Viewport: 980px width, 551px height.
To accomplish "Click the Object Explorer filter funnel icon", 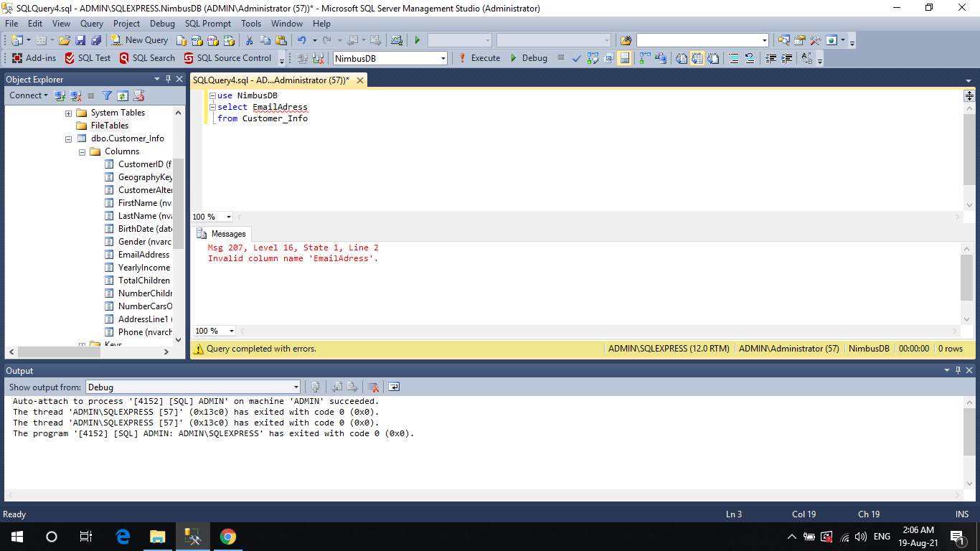I will [x=107, y=95].
